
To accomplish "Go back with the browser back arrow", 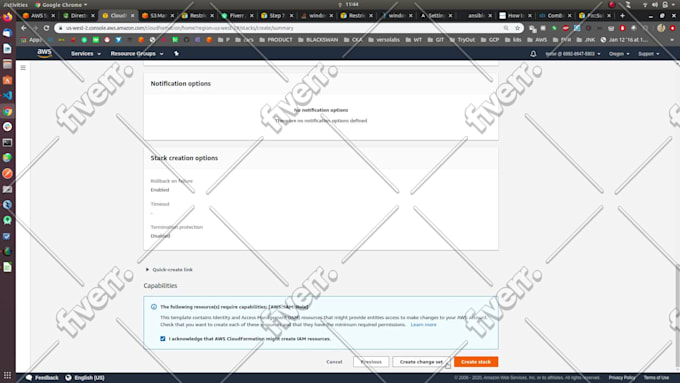I will (24, 28).
